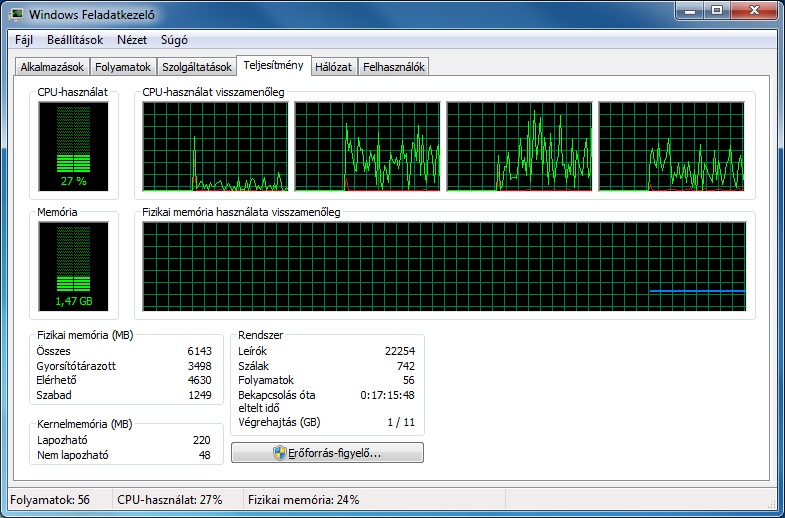Click the physical memory usage history graph
The image size is (785, 518).
pos(445,266)
